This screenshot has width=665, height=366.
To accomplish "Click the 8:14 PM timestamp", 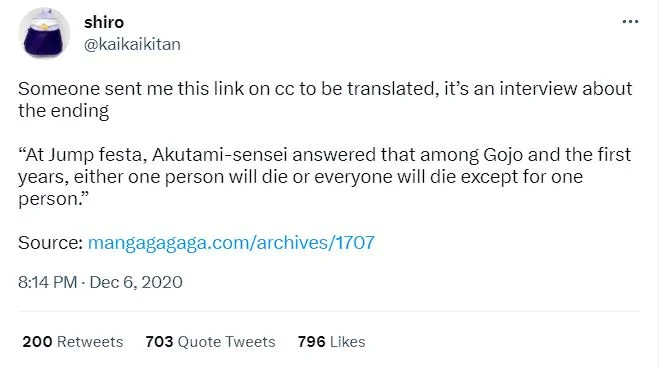I will tap(48, 282).
